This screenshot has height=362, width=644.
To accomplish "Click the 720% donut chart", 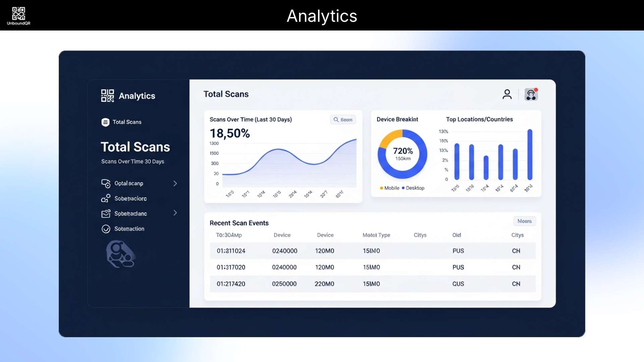I will coord(402,154).
